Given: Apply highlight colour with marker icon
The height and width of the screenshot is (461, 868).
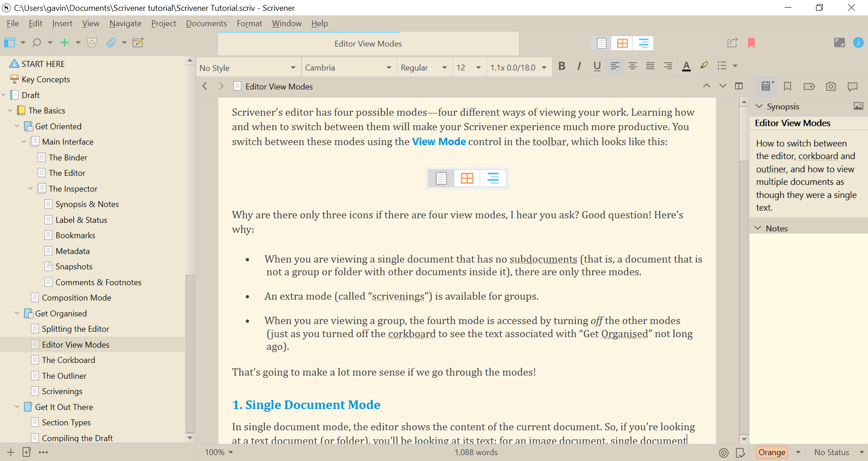Looking at the screenshot, I should (x=704, y=66).
